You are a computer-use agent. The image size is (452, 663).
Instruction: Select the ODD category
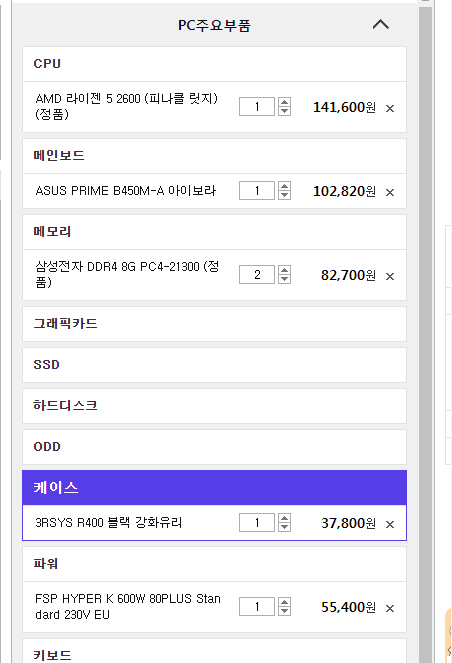(214, 447)
